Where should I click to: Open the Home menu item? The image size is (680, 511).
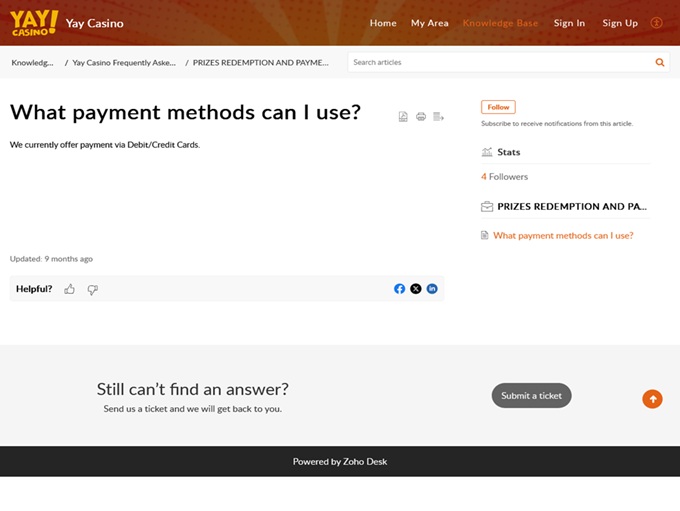tap(383, 23)
